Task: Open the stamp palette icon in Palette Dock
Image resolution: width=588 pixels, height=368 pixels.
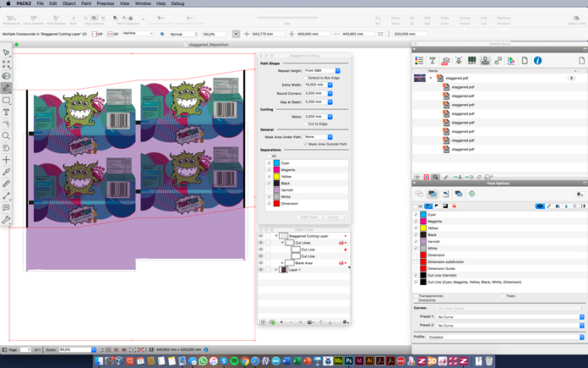Action: tap(485, 60)
